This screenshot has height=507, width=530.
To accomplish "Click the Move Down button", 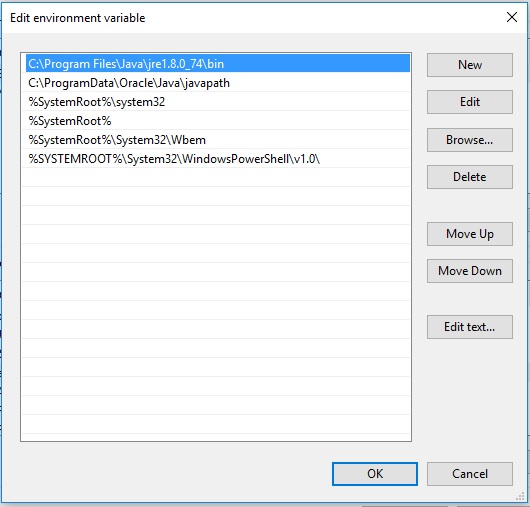I will (469, 271).
